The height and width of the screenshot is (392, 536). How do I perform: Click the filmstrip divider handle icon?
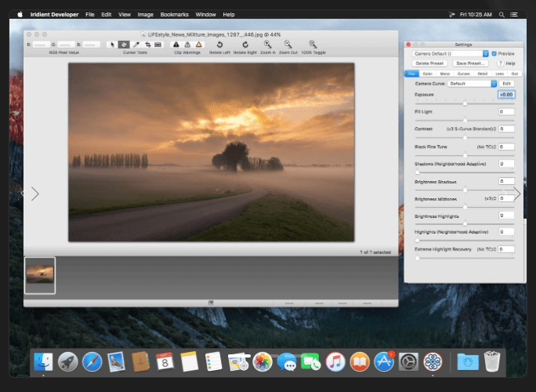(x=211, y=303)
